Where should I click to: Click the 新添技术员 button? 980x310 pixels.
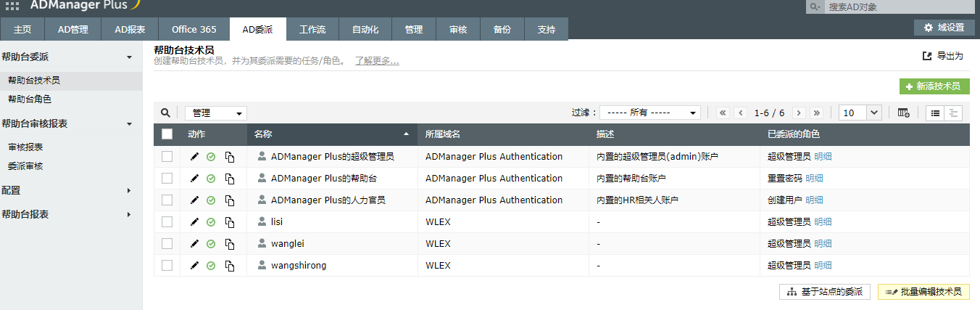tap(934, 86)
